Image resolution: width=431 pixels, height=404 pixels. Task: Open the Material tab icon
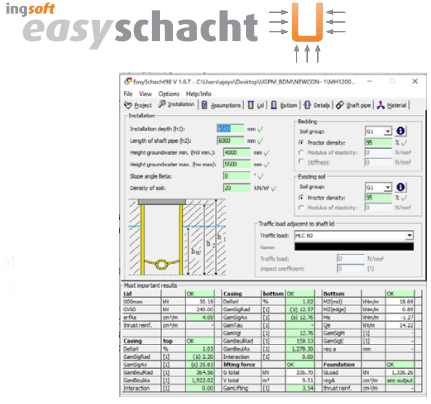point(381,105)
